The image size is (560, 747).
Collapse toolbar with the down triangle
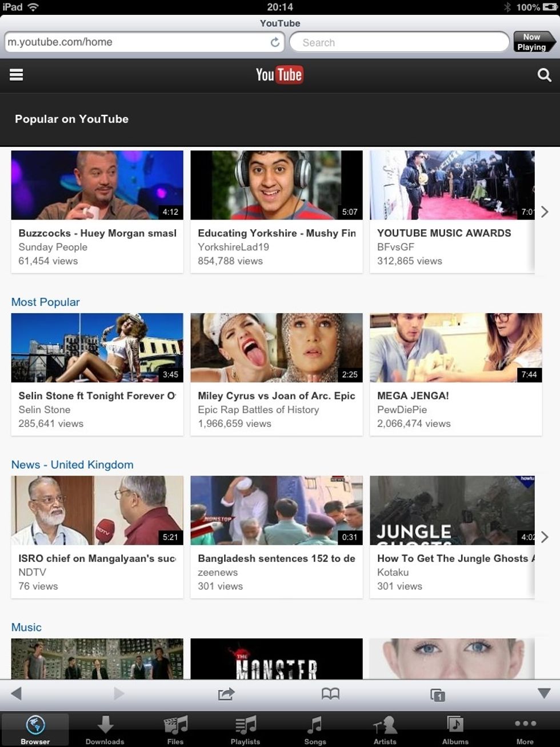coord(544,693)
